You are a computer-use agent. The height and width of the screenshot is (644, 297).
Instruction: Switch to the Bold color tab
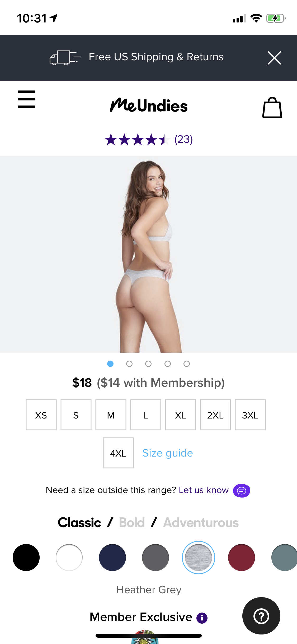132,523
